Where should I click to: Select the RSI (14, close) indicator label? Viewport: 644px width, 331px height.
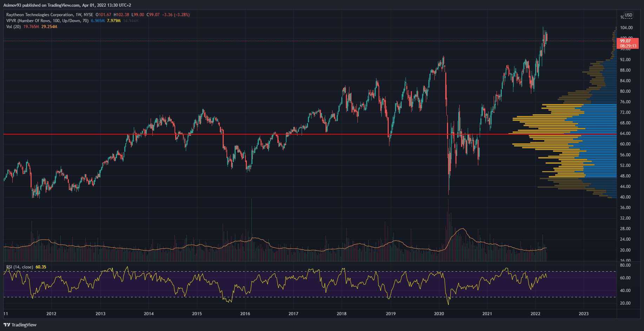pyautogui.click(x=20, y=267)
